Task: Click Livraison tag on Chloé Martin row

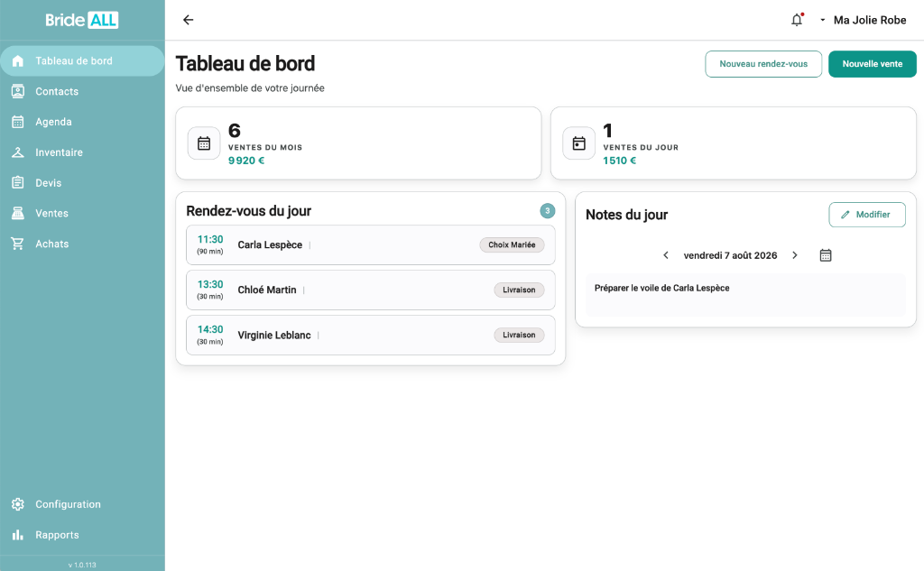Action: 519,290
